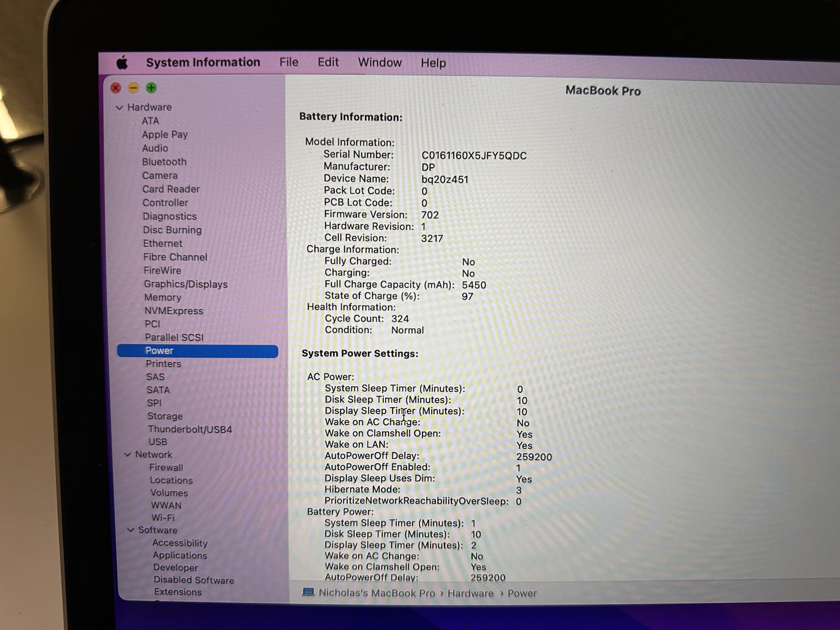Click Power in the path bar
The image size is (840, 630).
pyautogui.click(x=522, y=593)
